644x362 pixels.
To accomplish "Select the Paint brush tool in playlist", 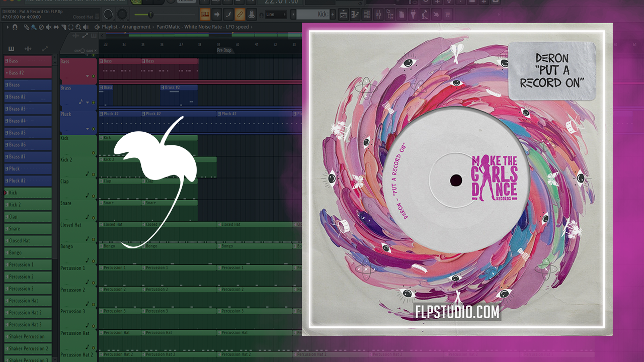I will click(34, 27).
